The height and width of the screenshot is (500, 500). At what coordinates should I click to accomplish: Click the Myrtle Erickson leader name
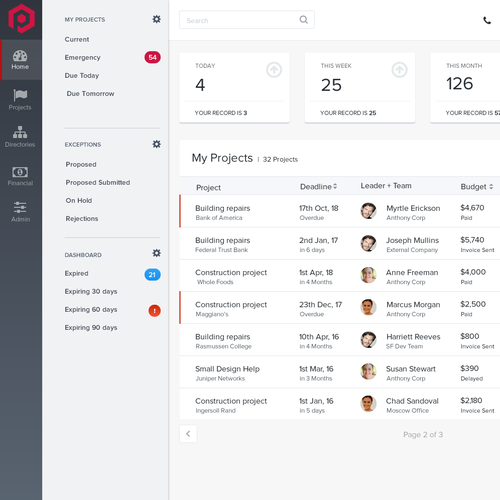[x=413, y=208]
